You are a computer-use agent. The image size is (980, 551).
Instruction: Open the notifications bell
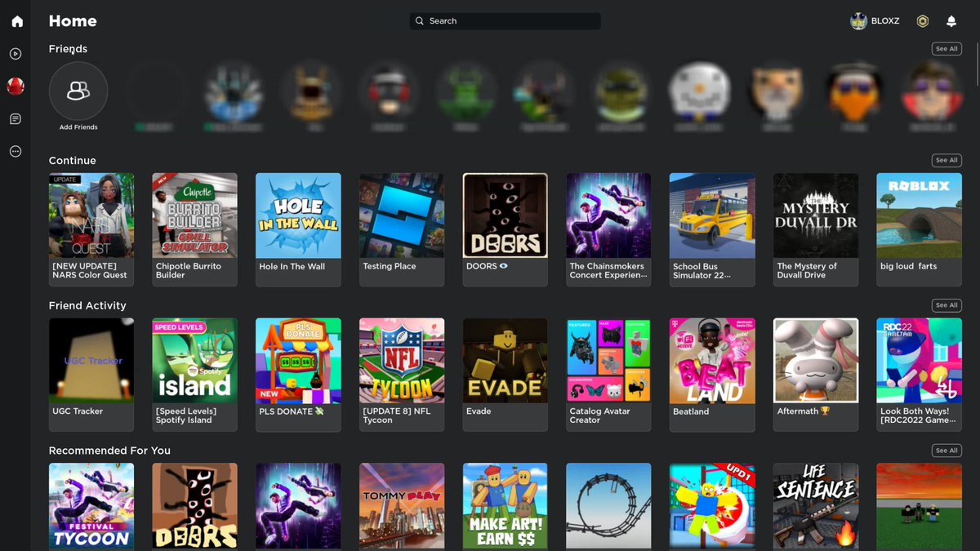pyautogui.click(x=951, y=21)
